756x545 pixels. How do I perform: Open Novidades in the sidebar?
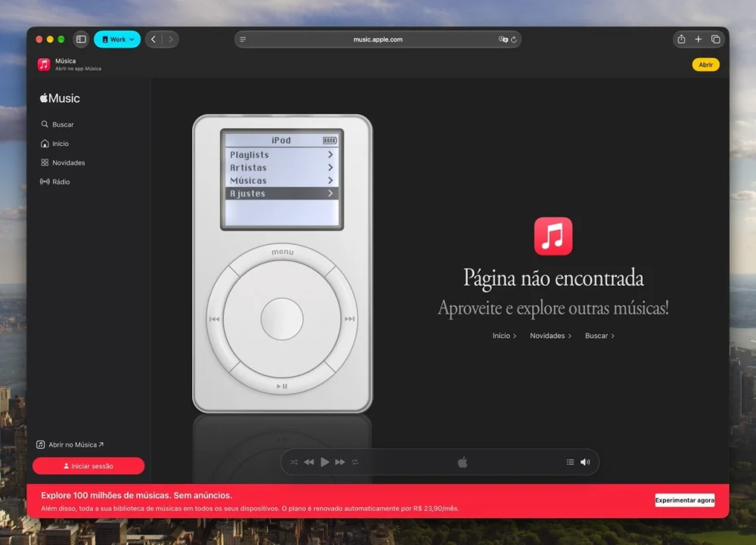tap(63, 163)
